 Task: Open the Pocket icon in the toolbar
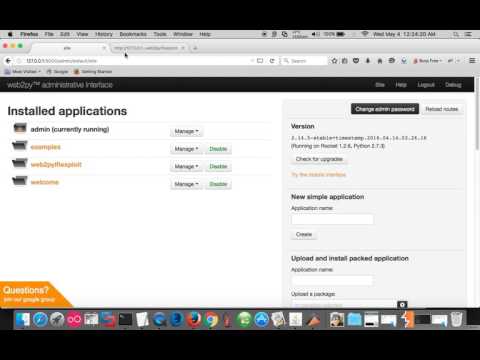tap(356, 61)
